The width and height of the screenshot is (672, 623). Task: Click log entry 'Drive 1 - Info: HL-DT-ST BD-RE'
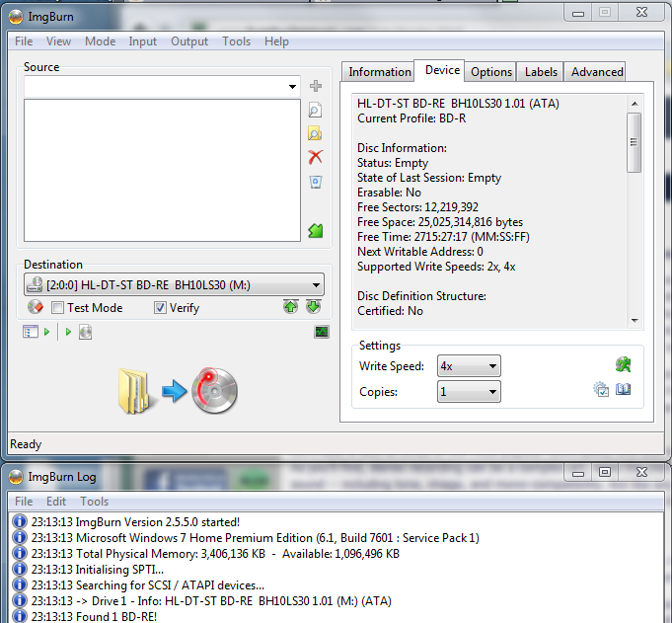[211, 601]
